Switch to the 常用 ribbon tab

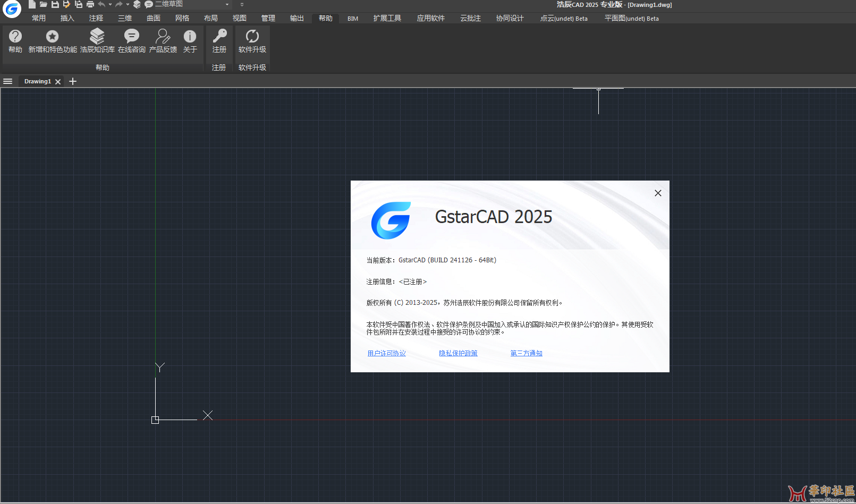coord(39,18)
